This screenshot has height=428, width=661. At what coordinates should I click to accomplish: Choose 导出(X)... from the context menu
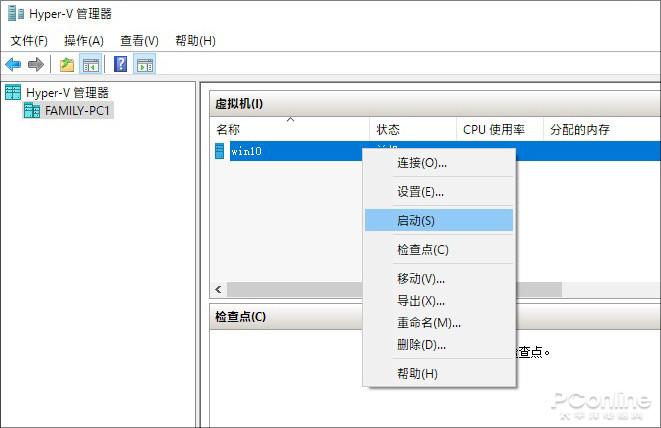[420, 300]
